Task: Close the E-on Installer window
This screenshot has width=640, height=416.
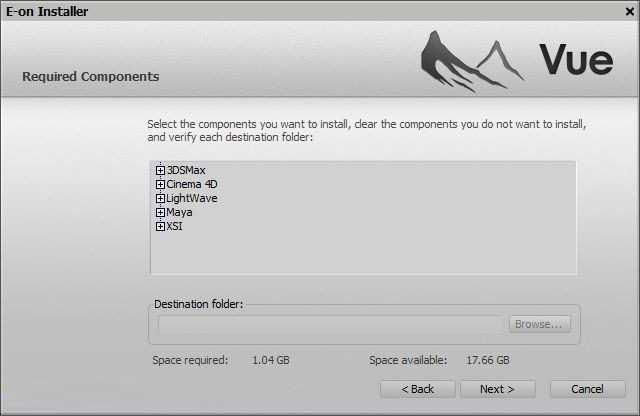Action: (x=630, y=11)
